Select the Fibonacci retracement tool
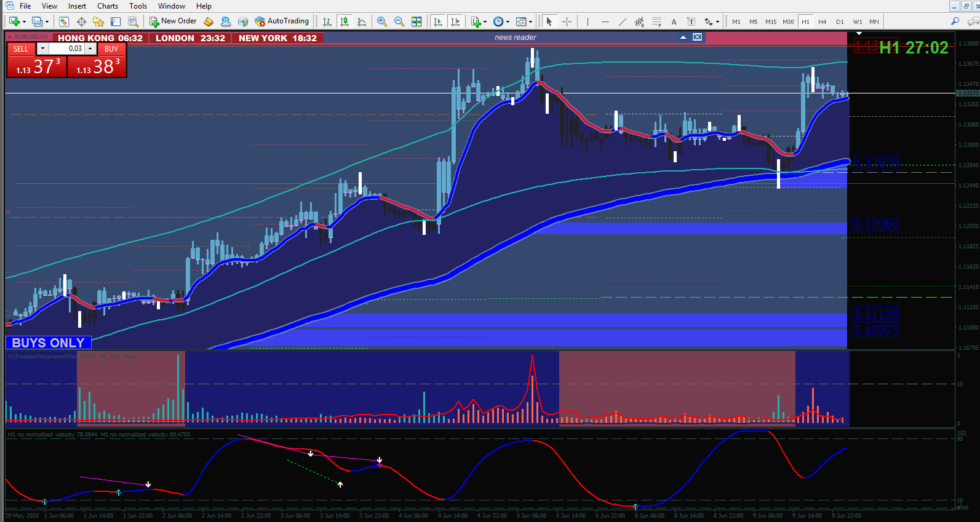 tap(657, 22)
